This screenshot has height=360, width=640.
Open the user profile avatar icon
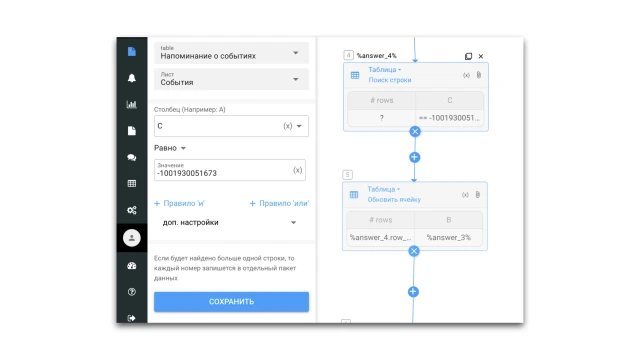coord(131,238)
